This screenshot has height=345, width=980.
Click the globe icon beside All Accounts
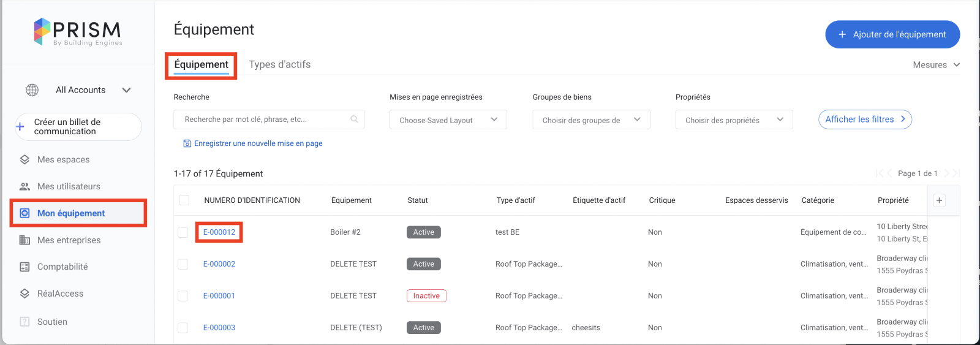tap(32, 90)
